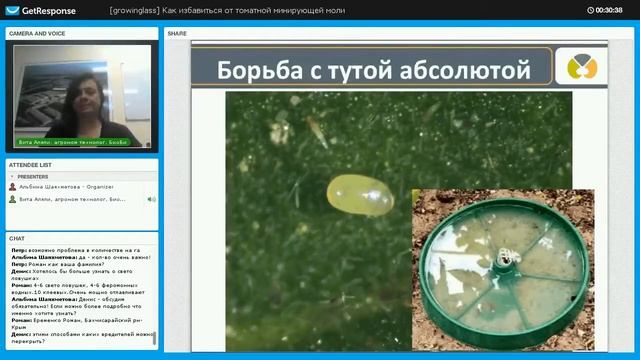Click the chat message 'Роман как ваша фамилия?'
640x360 pixels.
coord(58,264)
